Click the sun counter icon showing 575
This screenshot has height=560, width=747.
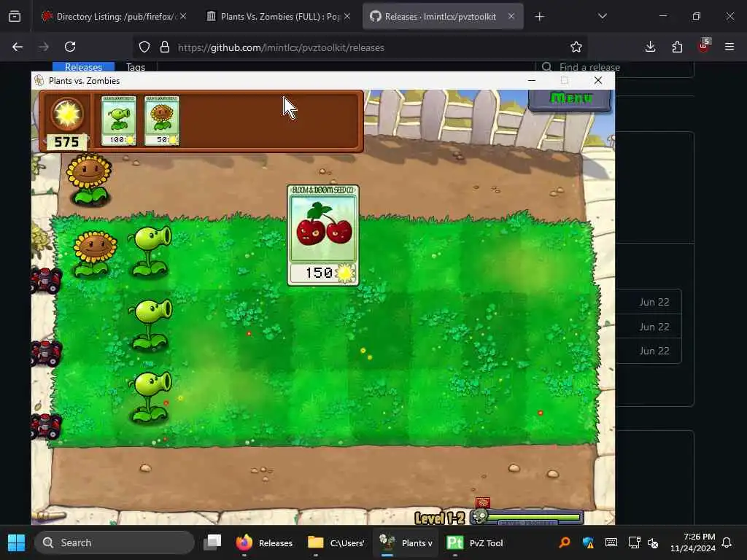click(67, 114)
